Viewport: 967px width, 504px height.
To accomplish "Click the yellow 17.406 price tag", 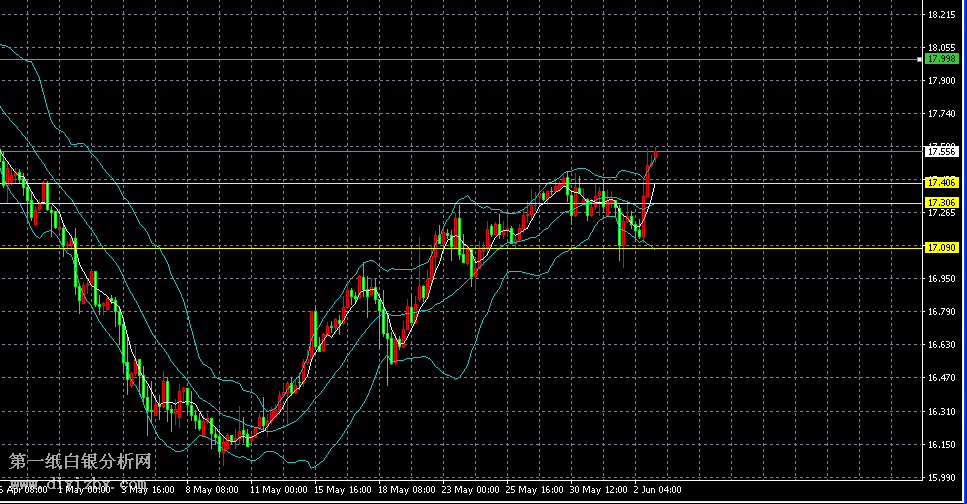I will click(x=942, y=183).
